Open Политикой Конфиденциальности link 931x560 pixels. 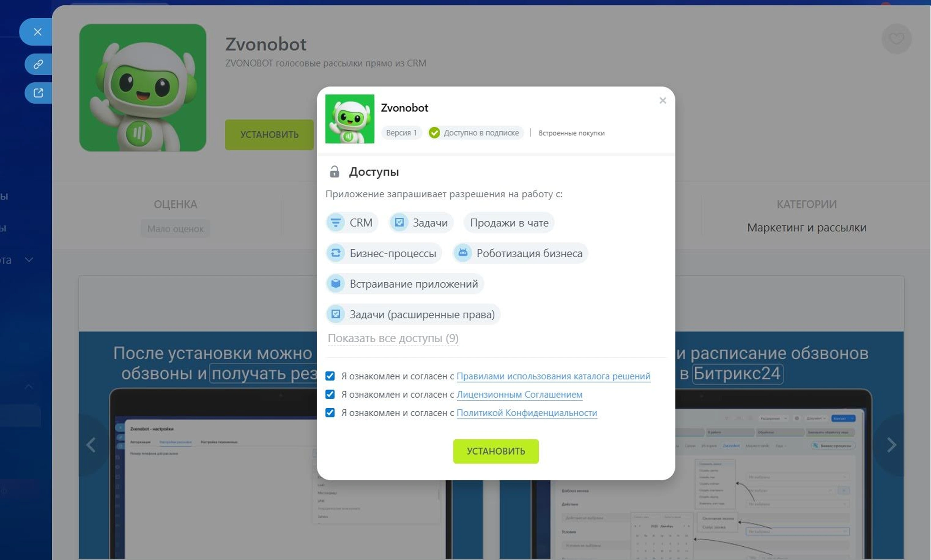coord(527,413)
